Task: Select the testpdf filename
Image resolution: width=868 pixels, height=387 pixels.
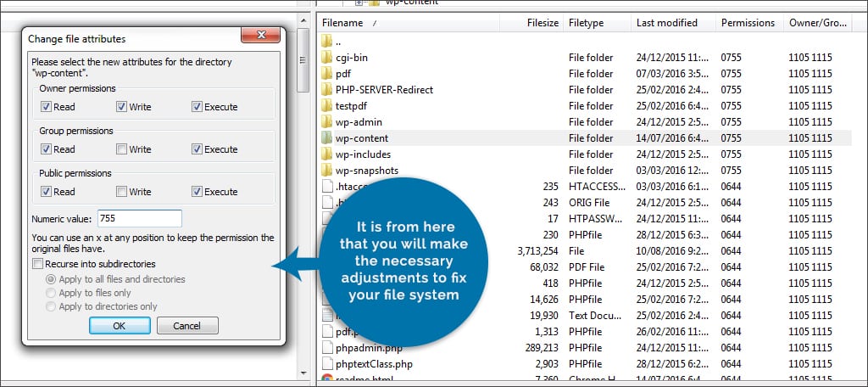Action: pos(351,105)
